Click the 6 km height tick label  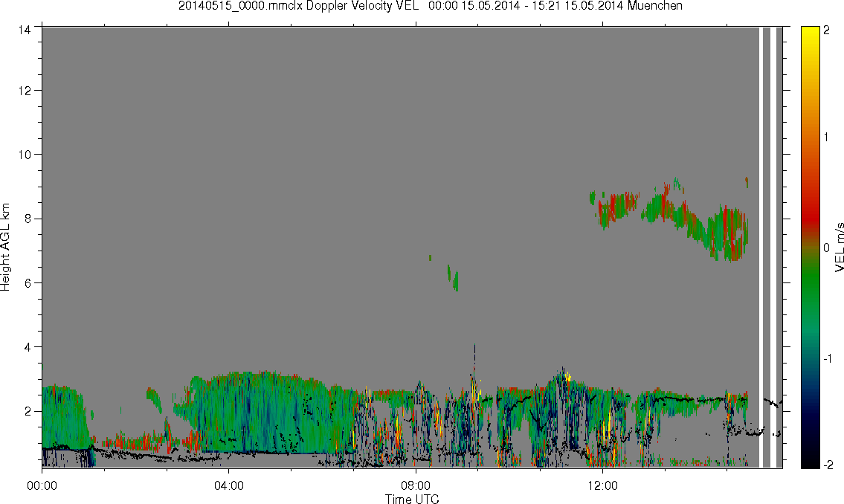click(x=26, y=283)
